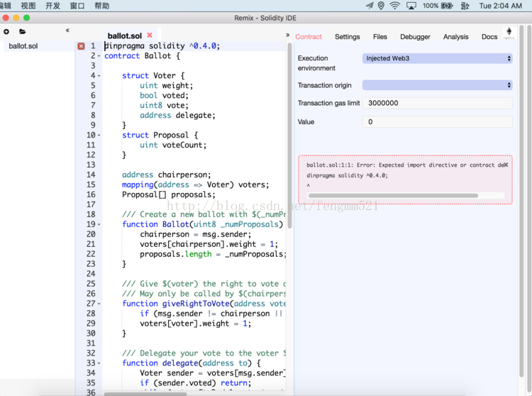Click line number 24 in the gutter
The image size is (532, 396).
click(x=91, y=274)
